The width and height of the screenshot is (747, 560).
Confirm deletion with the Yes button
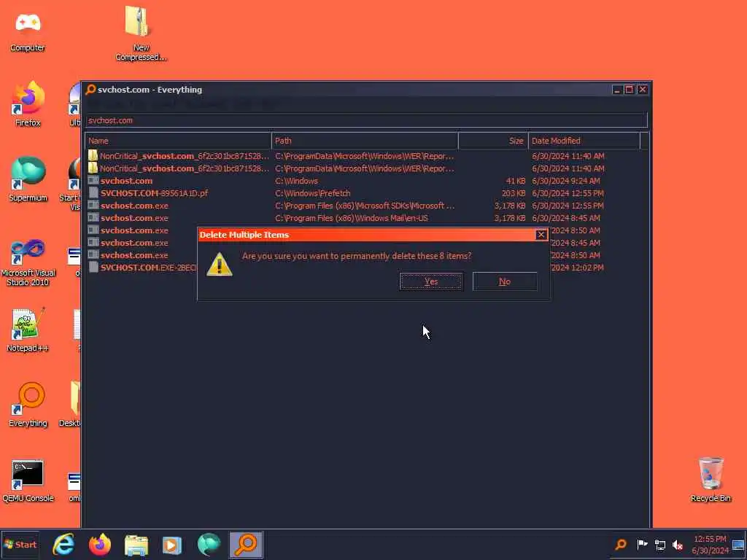pos(431,281)
